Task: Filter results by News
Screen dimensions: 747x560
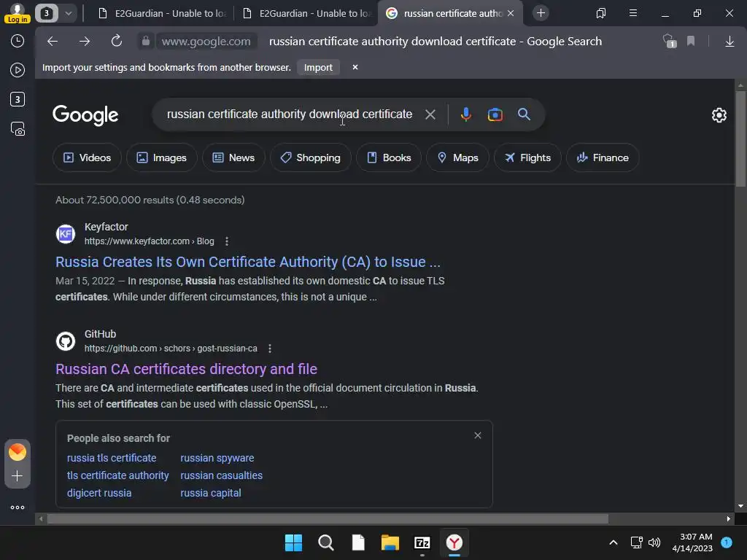Action: [233, 157]
